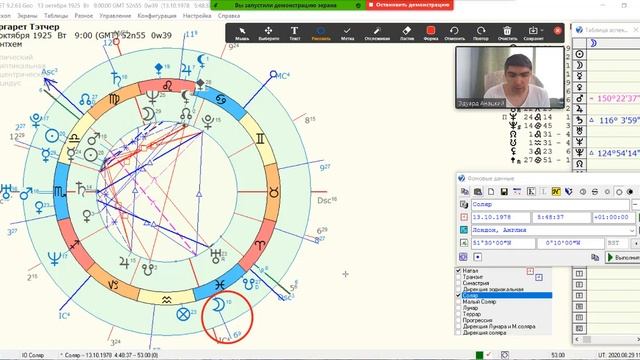Viewport: 640px width, 360px height.
Task: Click the hollow circle icon
Action: pyautogui.click(x=619, y=191)
